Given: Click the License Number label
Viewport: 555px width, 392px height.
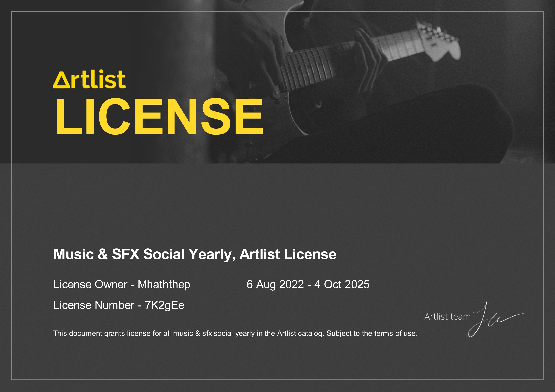Looking at the screenshot, I should tap(94, 305).
